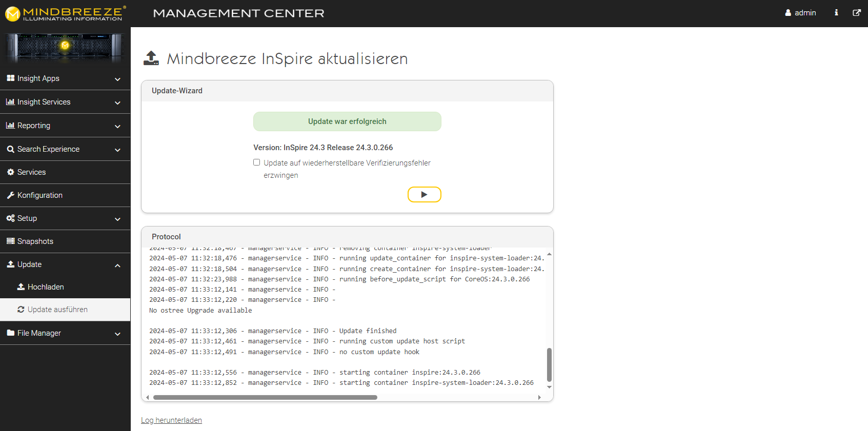Click protocol scroll right arrow

point(539,397)
